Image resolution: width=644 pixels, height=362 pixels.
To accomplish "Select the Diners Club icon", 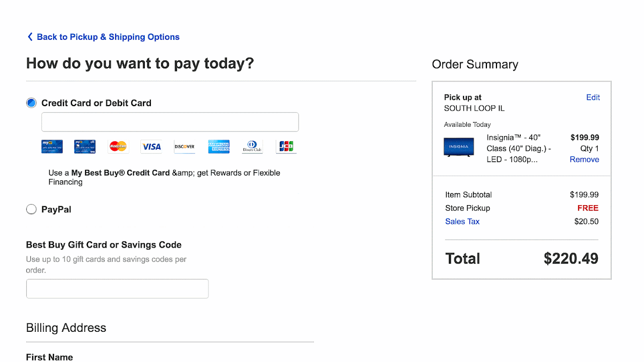I will click(x=252, y=146).
